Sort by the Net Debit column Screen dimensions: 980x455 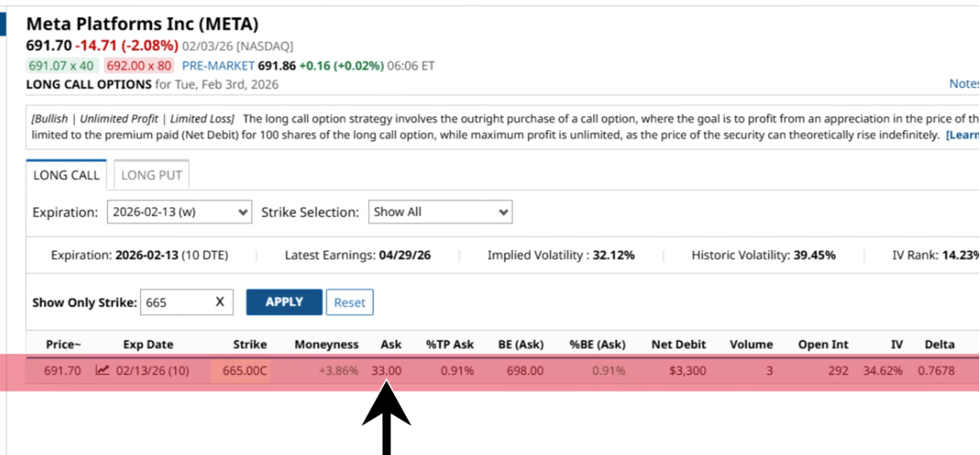[679, 344]
